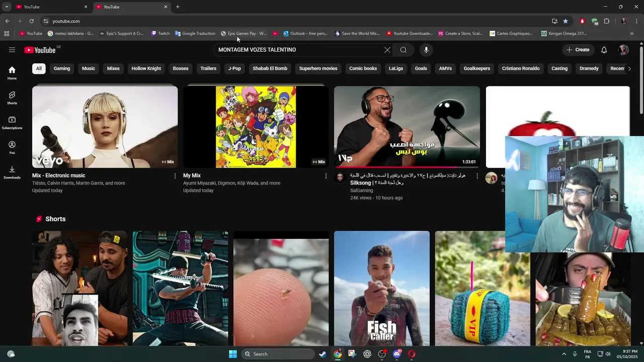Open the Kengan Omega bookmark
Image resolution: width=644 pixels, height=362 pixels.
coord(564,34)
